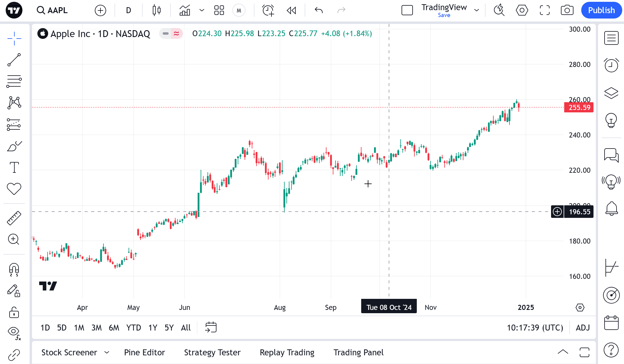Toggle the ADJ adjusted data option
The width and height of the screenshot is (624, 364).
583,328
